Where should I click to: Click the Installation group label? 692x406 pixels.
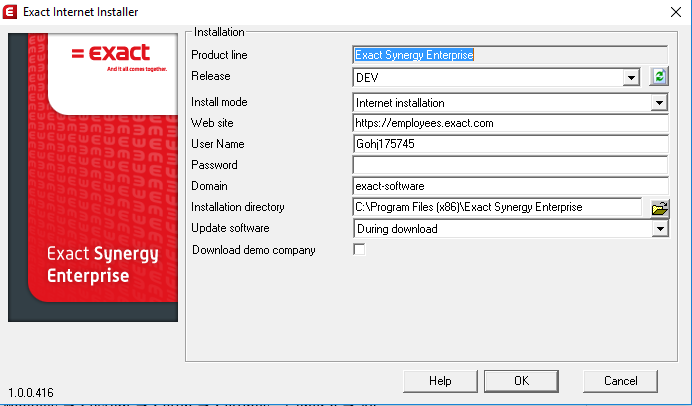click(219, 32)
